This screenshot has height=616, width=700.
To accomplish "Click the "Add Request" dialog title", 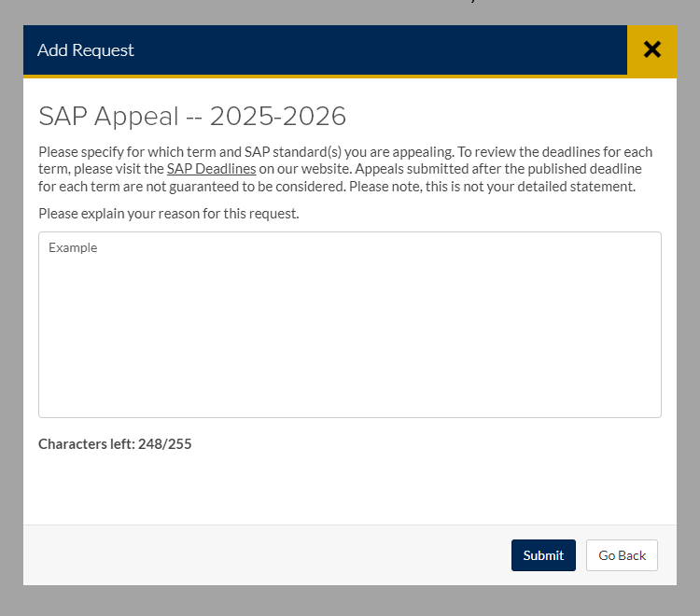I will pos(86,50).
